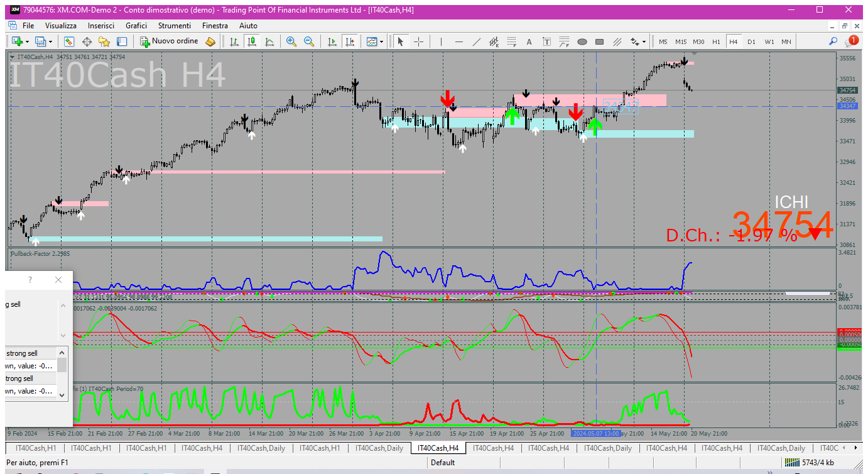
Task: Select the text label tool
Action: click(546, 41)
